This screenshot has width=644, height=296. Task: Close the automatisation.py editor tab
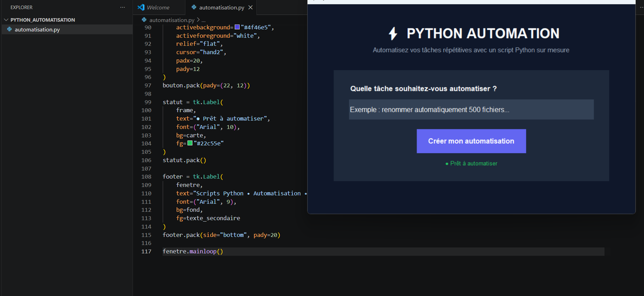250,8
